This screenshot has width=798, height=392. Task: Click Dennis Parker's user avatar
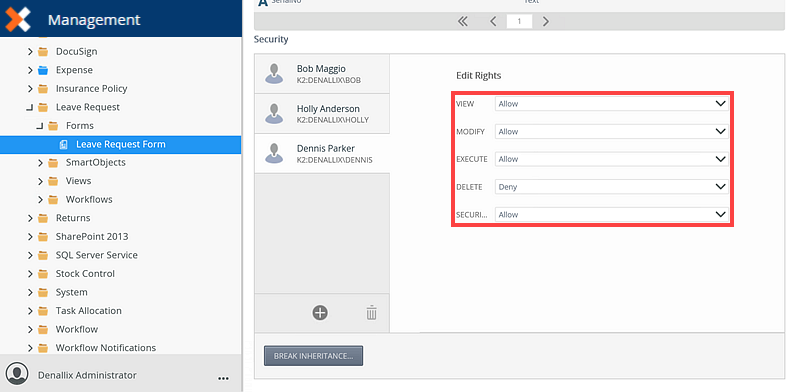pos(274,153)
